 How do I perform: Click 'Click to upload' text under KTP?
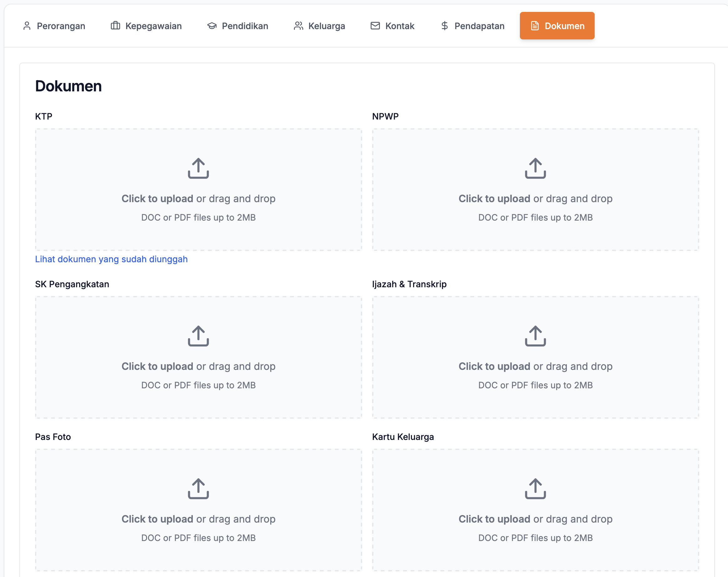tap(157, 198)
